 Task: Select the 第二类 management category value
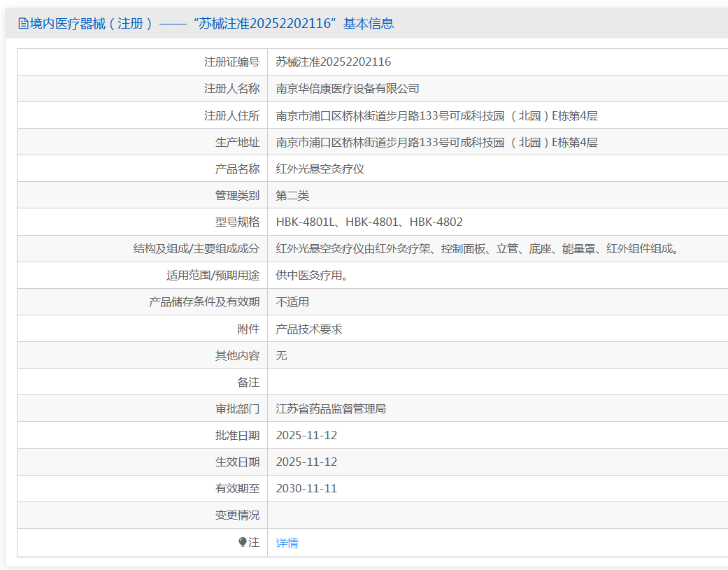coord(292,195)
